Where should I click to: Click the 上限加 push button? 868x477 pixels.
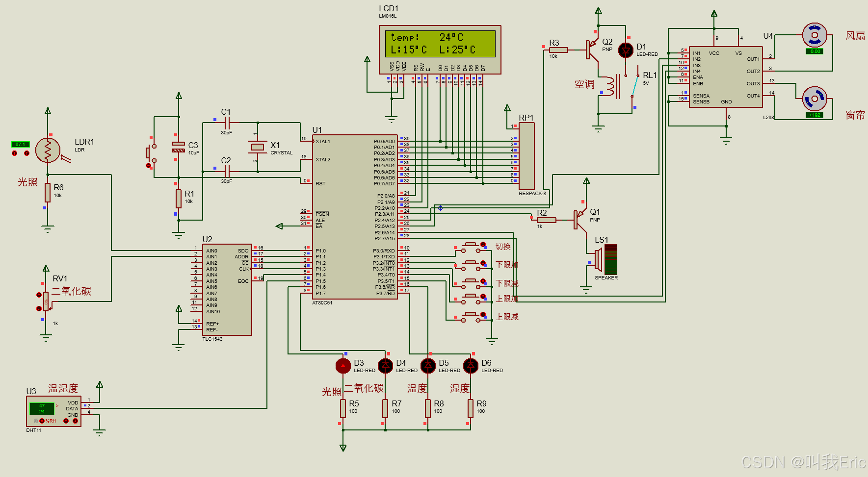coord(471,299)
